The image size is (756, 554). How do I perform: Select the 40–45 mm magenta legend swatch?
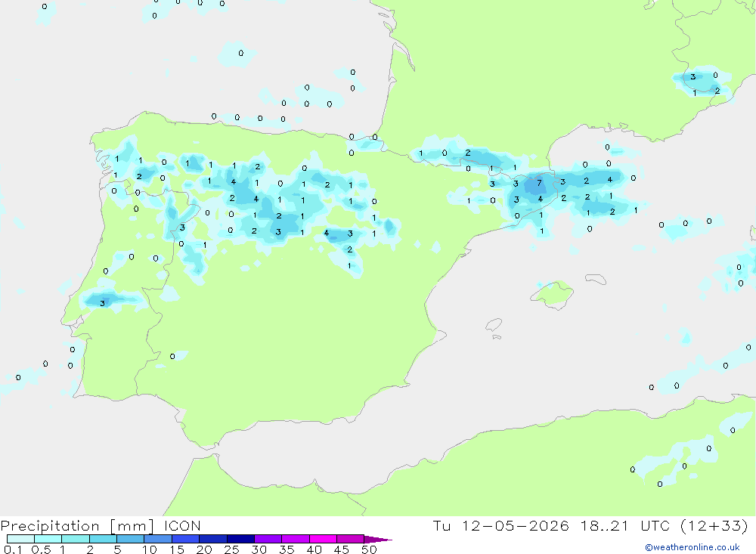[323, 539]
